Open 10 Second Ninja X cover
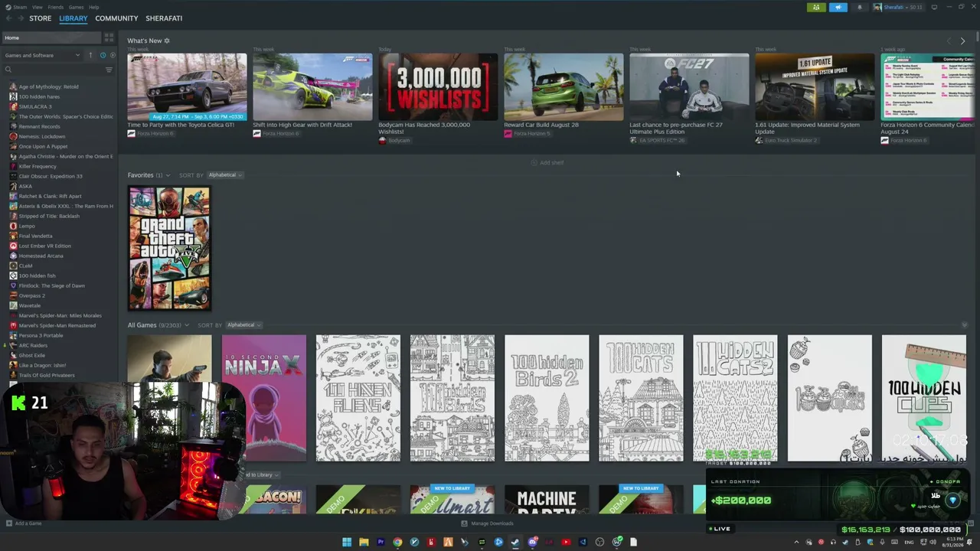The image size is (980, 551). click(264, 398)
